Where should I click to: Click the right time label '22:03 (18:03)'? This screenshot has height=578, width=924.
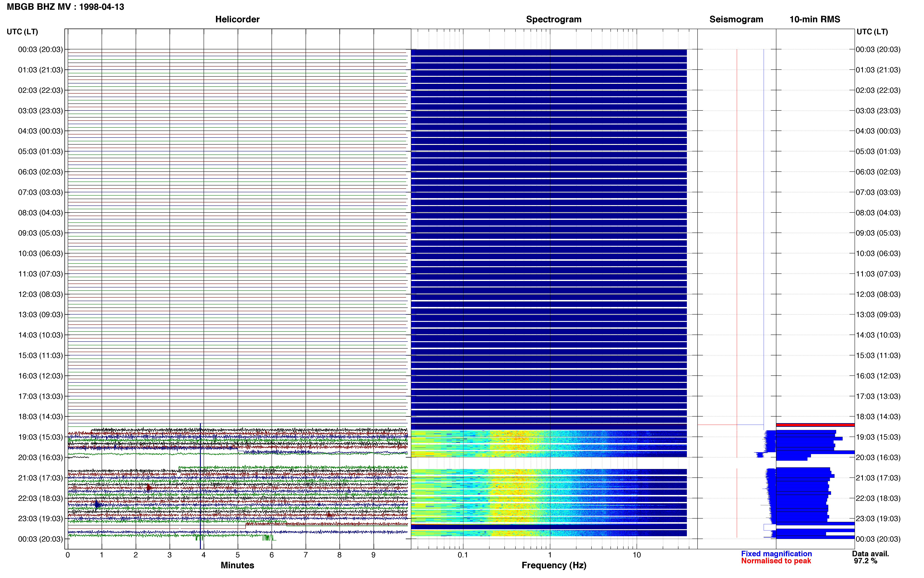pyautogui.click(x=878, y=498)
